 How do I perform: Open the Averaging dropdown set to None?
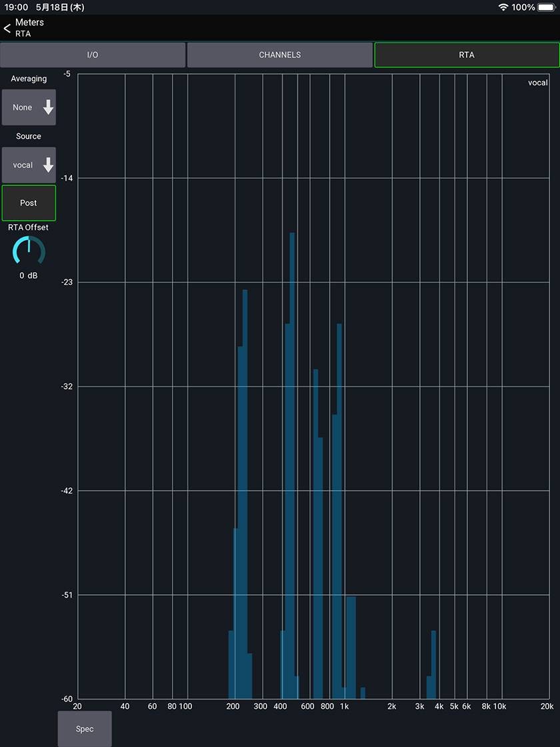coord(29,107)
